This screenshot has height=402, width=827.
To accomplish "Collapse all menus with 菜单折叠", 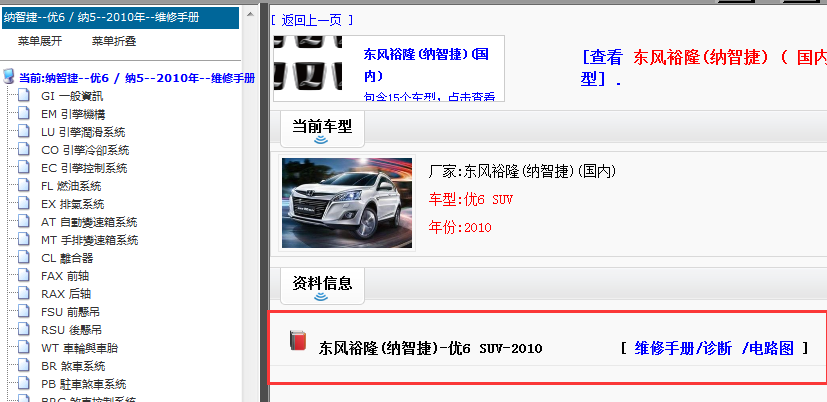I will [114, 41].
